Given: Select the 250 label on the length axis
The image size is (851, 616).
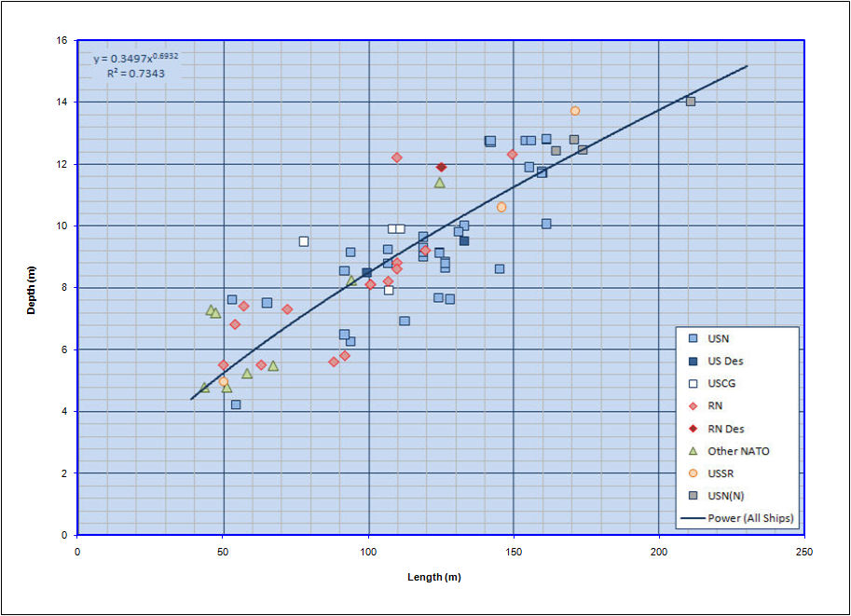Looking at the screenshot, I should point(803,553).
